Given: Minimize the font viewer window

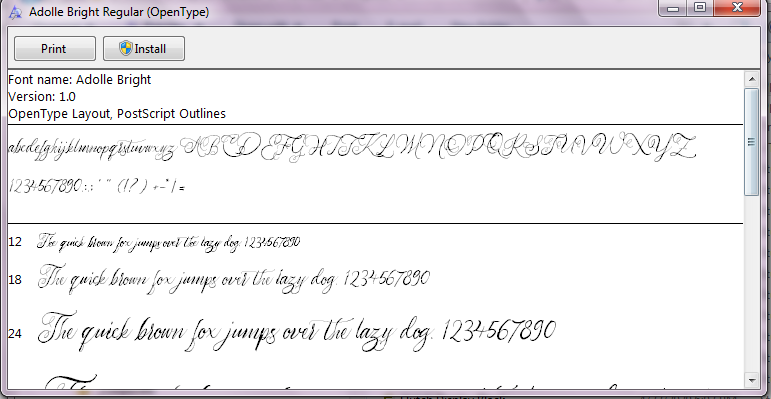Looking at the screenshot, I should (x=673, y=8).
